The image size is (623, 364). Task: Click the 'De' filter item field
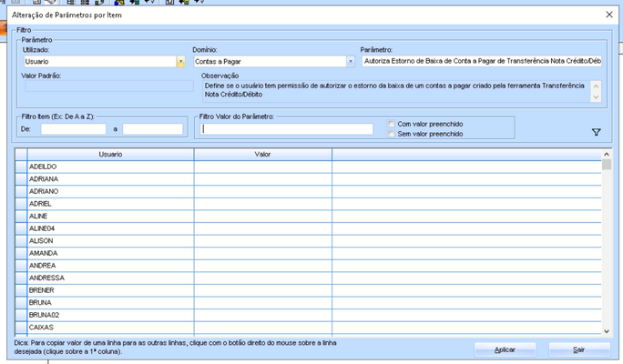(73, 129)
